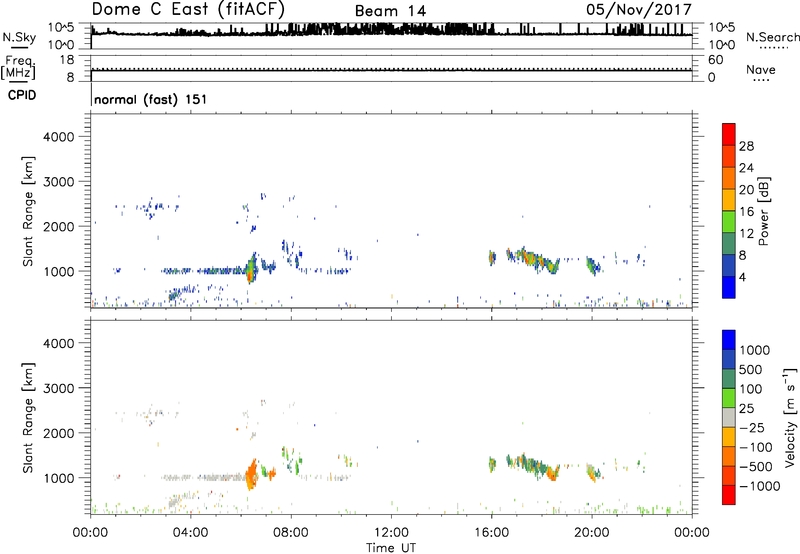This screenshot has width=800, height=554.
Task: Pick the gray segment of velocity colorbar
Action: pos(729,418)
